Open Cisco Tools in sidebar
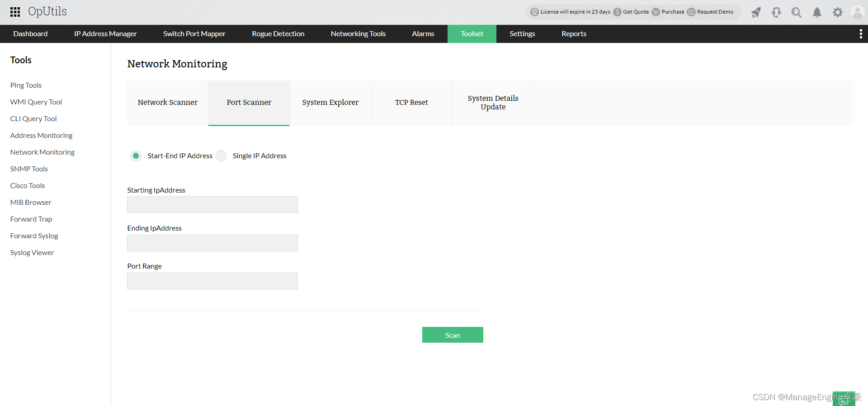The height and width of the screenshot is (406, 868). point(28,186)
